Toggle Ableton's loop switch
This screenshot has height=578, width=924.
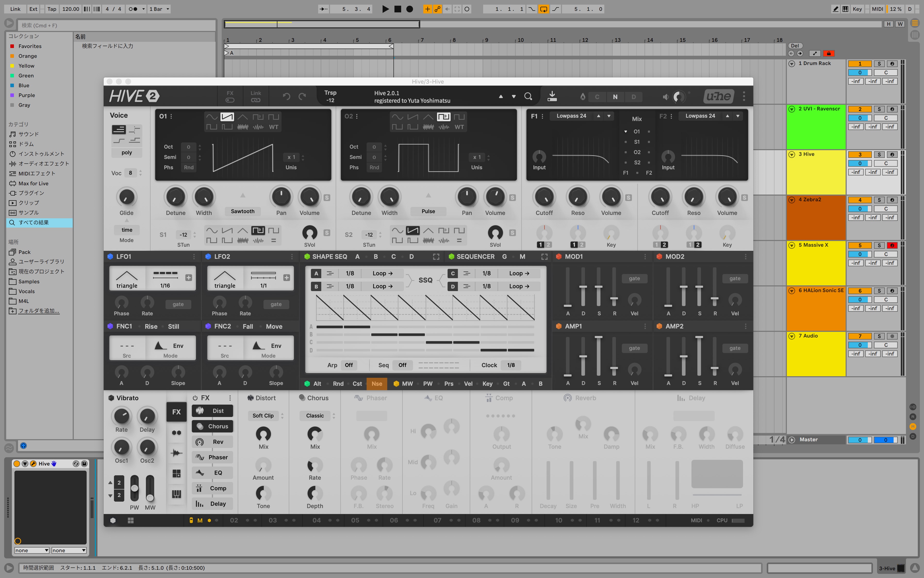[x=543, y=9]
